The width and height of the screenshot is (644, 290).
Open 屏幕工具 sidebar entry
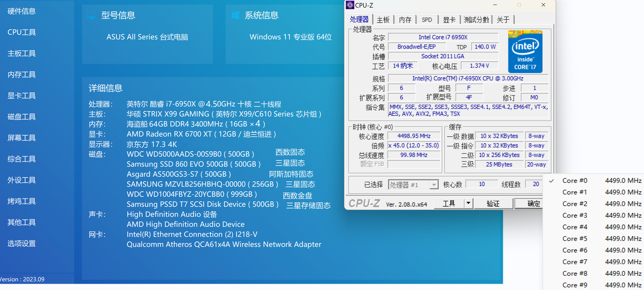(x=21, y=138)
